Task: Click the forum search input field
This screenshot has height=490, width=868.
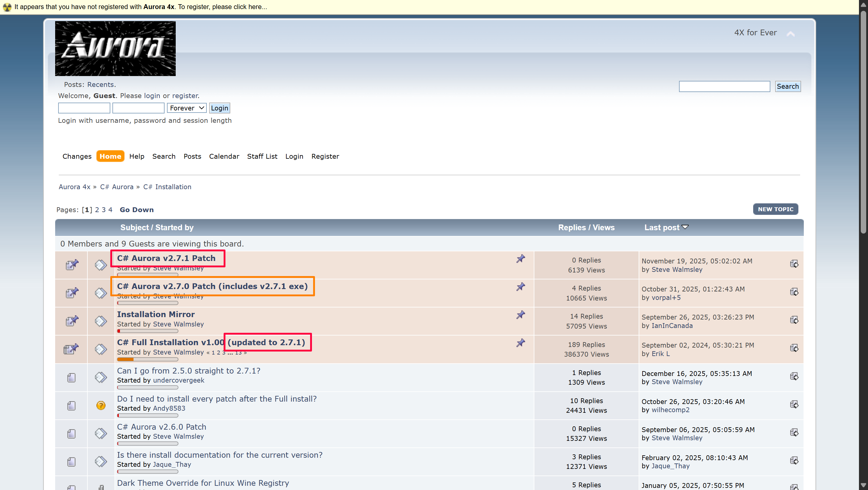Action: 724,86
